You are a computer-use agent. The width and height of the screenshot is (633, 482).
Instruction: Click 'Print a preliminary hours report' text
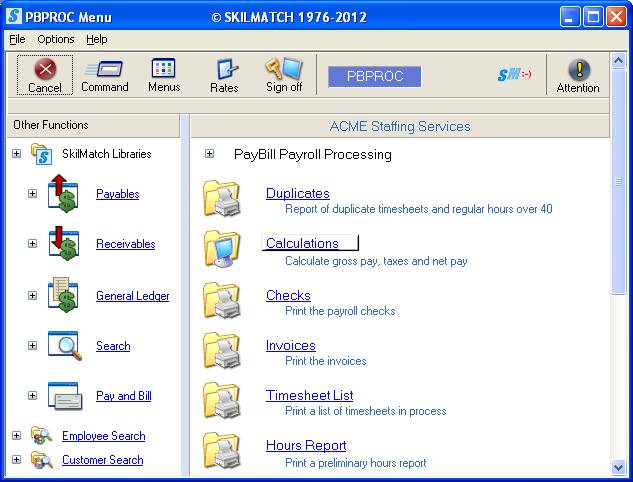point(356,463)
